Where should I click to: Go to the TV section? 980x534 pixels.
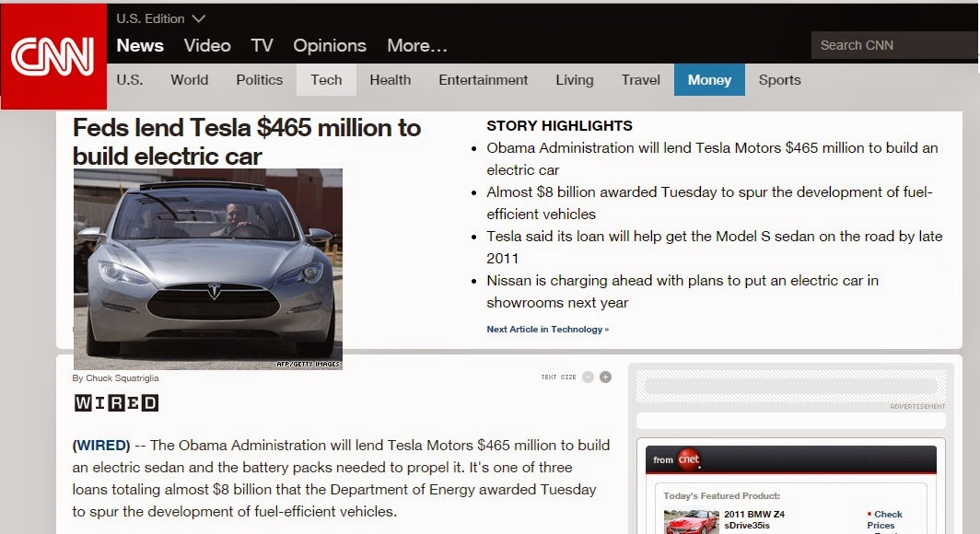(x=262, y=46)
